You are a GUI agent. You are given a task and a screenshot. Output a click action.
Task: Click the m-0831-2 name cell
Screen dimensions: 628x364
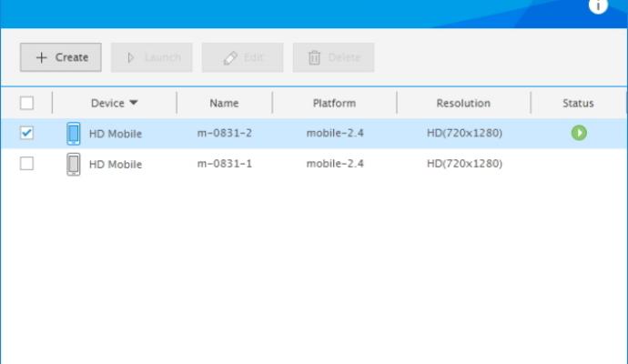tap(224, 134)
